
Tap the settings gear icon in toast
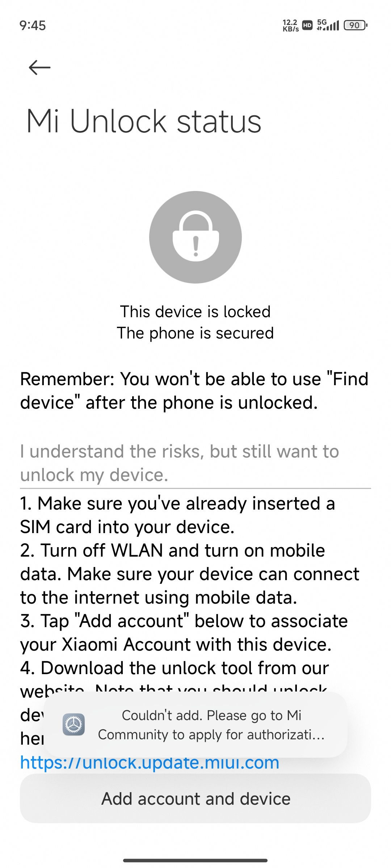coord(74,724)
